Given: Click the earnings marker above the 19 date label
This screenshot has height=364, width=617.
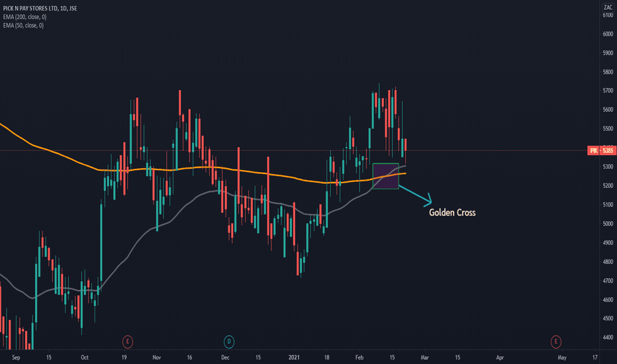Looking at the screenshot, I should [x=128, y=341].
